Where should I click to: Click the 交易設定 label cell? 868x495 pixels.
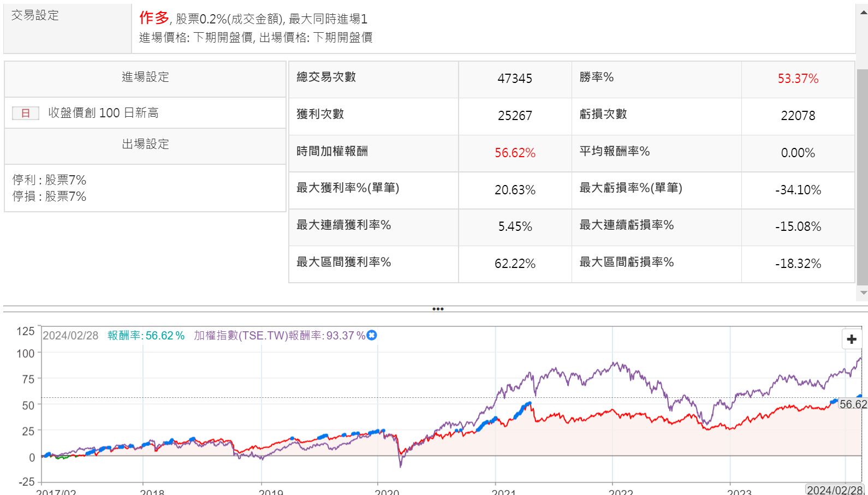coord(35,15)
